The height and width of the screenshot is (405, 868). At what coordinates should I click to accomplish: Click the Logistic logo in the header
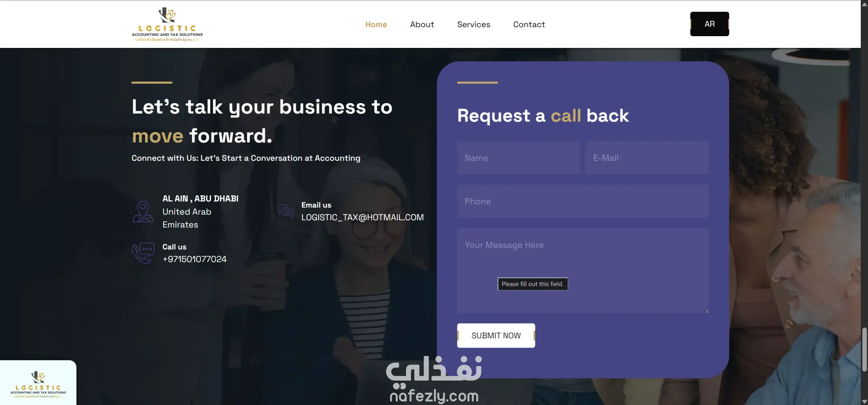coord(167,24)
